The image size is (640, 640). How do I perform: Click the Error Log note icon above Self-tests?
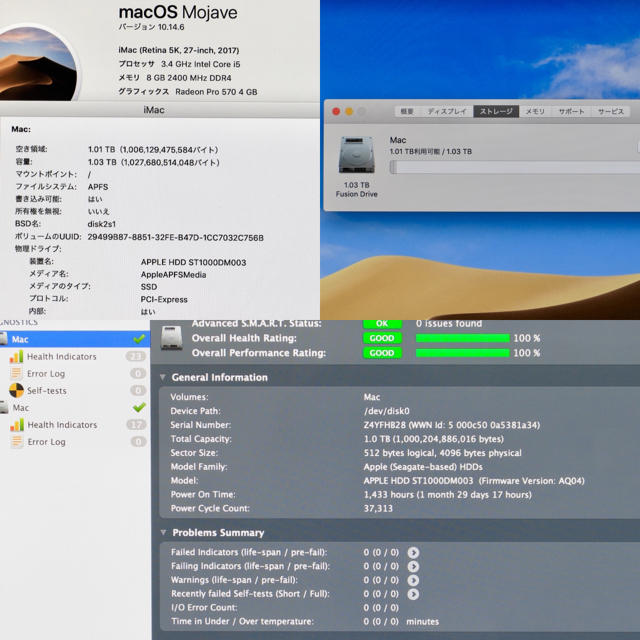pyautogui.click(x=16, y=373)
